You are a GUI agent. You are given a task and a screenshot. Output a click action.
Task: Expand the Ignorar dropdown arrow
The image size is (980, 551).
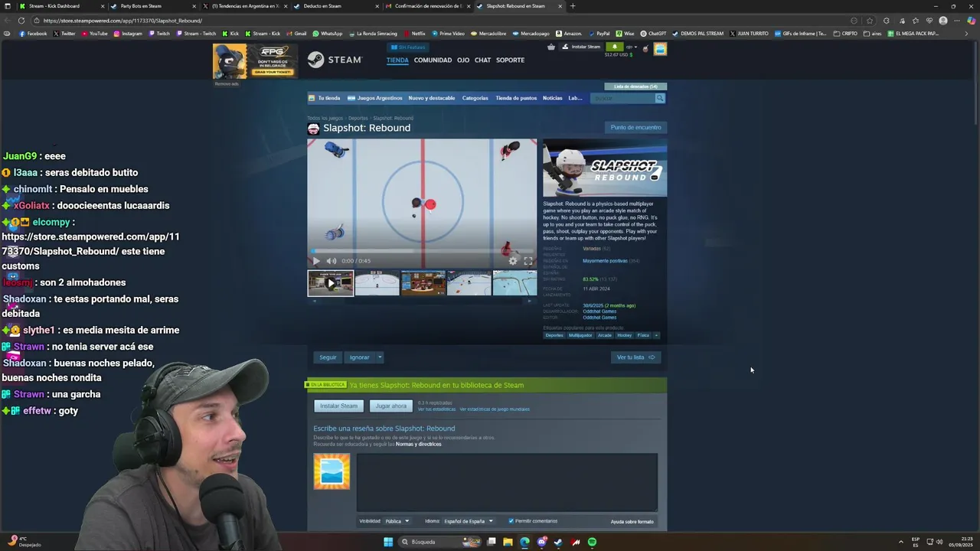point(379,357)
